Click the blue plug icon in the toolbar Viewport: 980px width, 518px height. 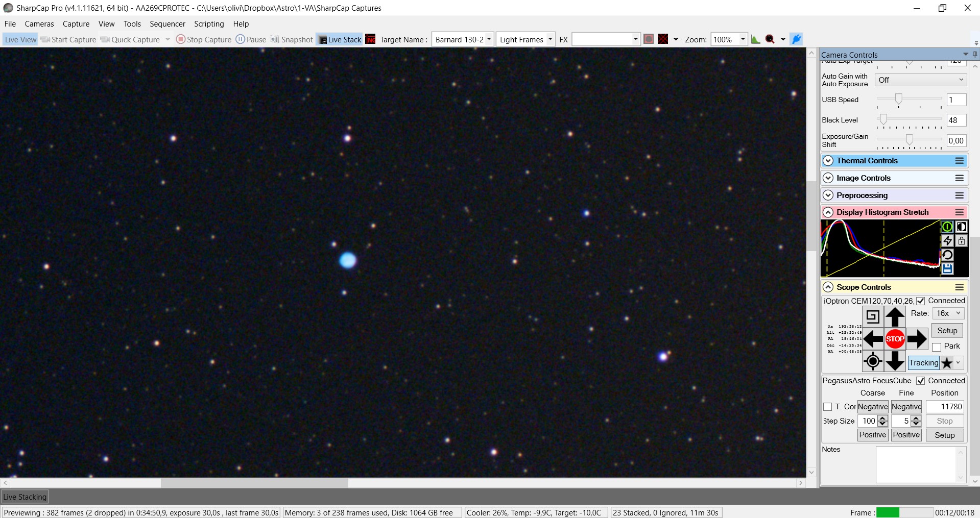point(796,39)
